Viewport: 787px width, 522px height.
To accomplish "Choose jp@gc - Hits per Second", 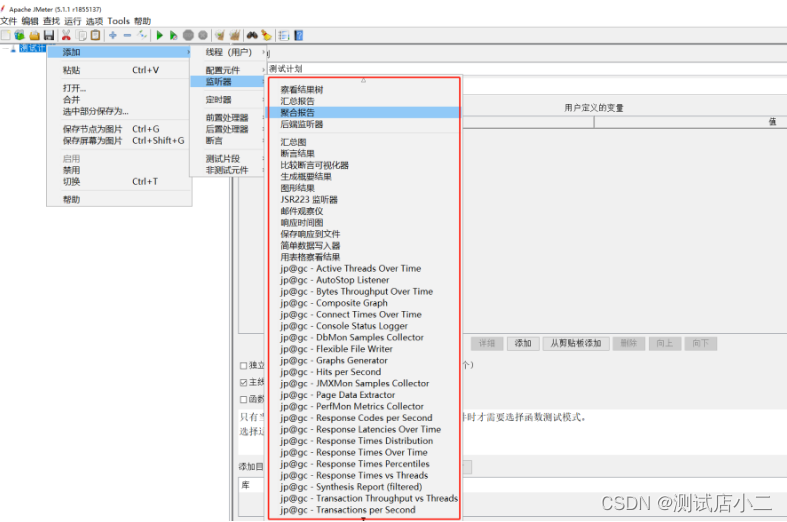I will pyautogui.click(x=364, y=372).
